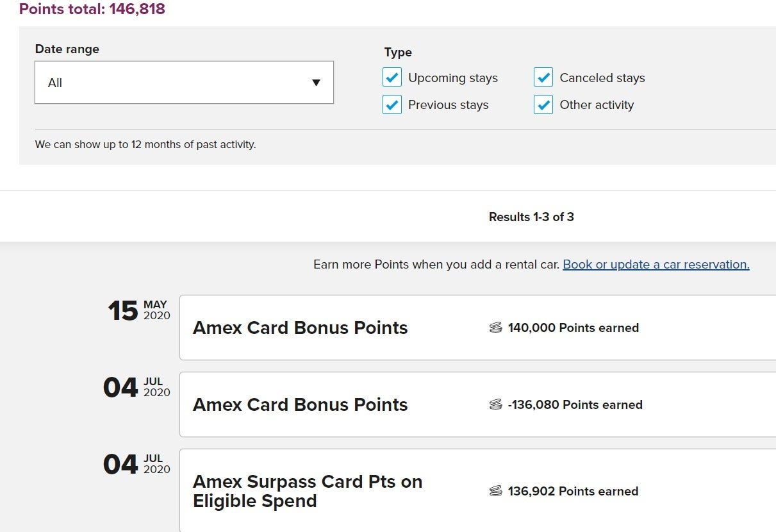Click the Points total 146,818 heading
This screenshot has width=776, height=532.
(92, 9)
